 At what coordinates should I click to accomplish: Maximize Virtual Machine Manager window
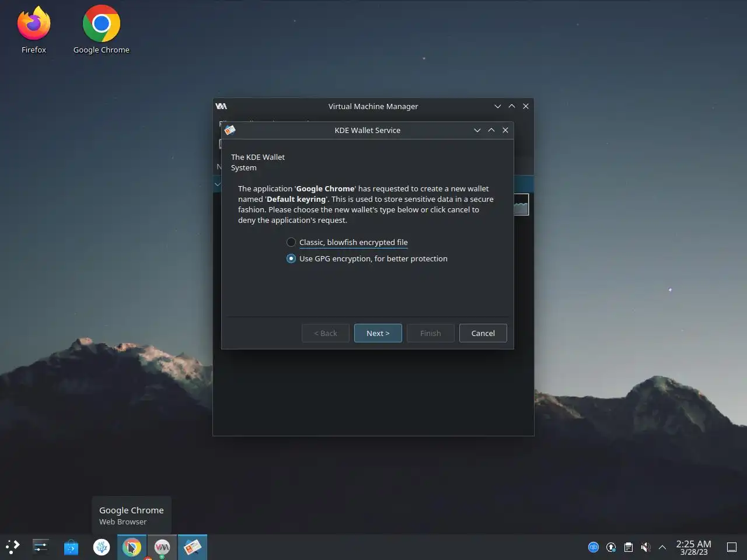pos(512,106)
